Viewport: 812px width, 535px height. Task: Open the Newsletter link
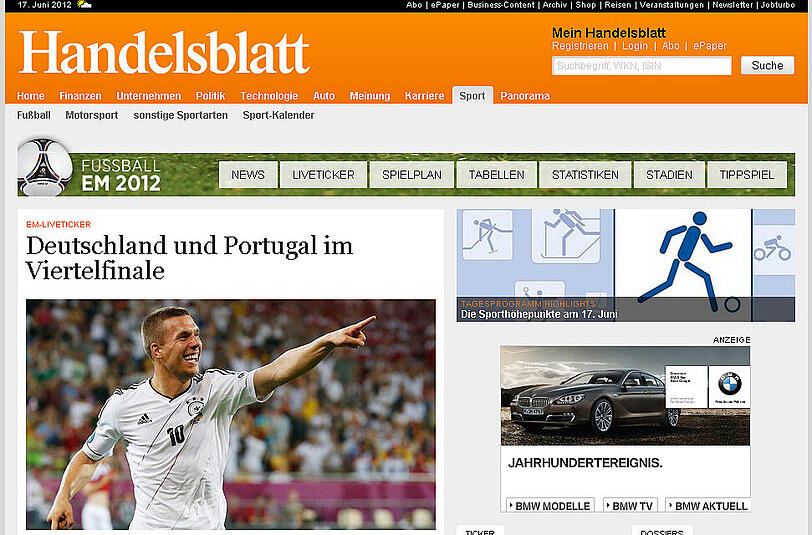coord(733,5)
